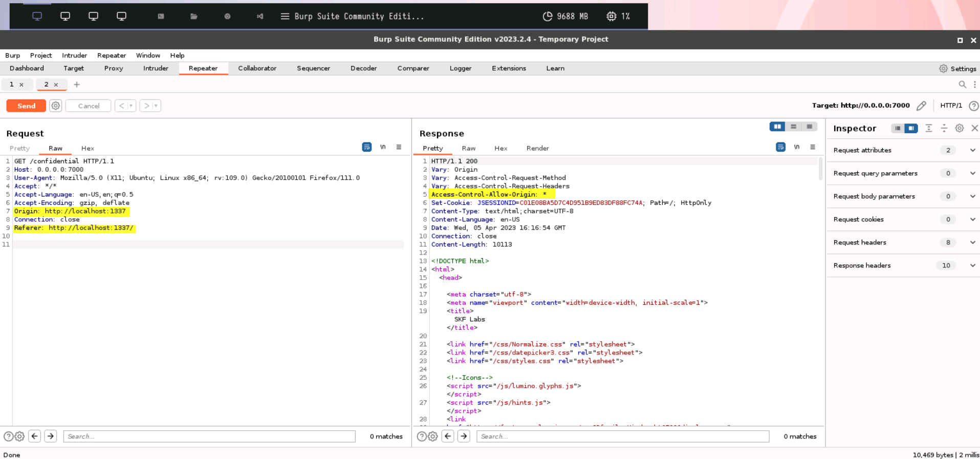Image resolution: width=980 pixels, height=459 pixels.
Task: Dock Inspector panel on the left
Action: (898, 129)
